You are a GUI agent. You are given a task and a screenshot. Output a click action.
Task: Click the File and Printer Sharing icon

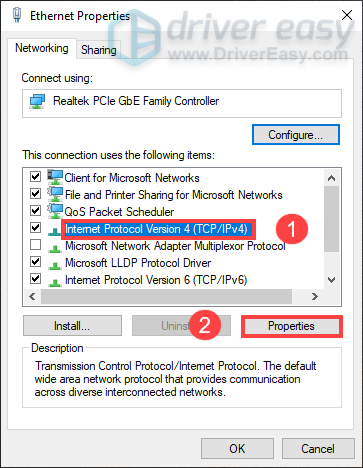[55, 194]
